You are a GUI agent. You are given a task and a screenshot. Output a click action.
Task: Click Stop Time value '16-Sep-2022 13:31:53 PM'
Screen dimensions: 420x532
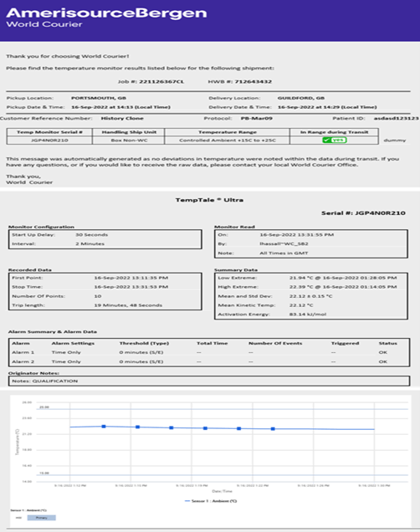(131, 287)
